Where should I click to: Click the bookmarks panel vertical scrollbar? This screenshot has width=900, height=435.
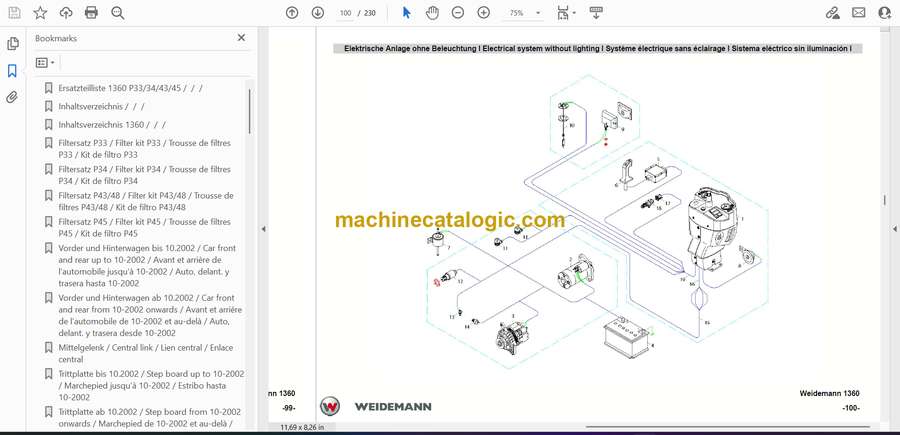249,110
